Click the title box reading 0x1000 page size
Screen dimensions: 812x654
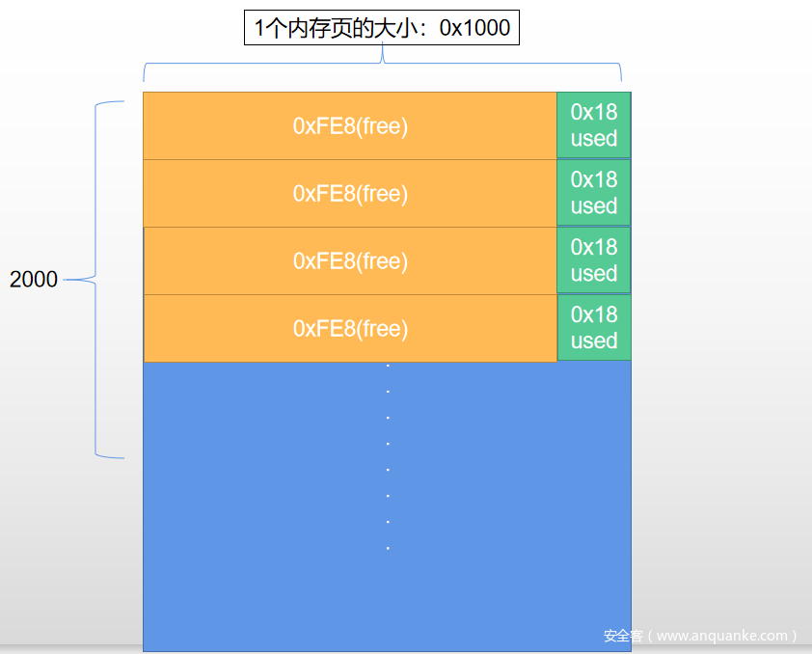(382, 28)
